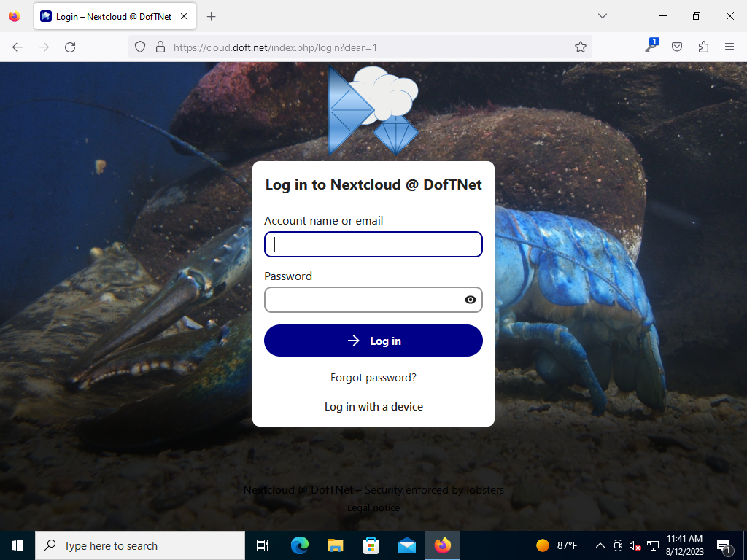Open the 87°F weather widget
This screenshot has width=747, height=560.
557,545
